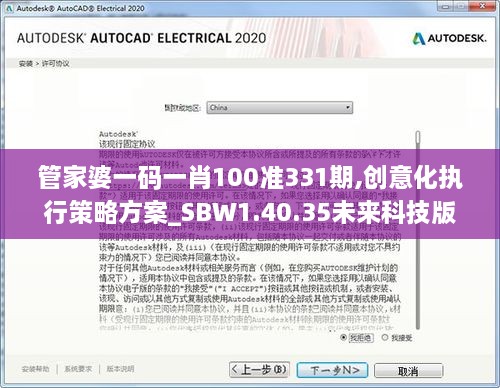Click the AutoCAD icon in title bar
500x388 pixels.
click(x=9, y=9)
